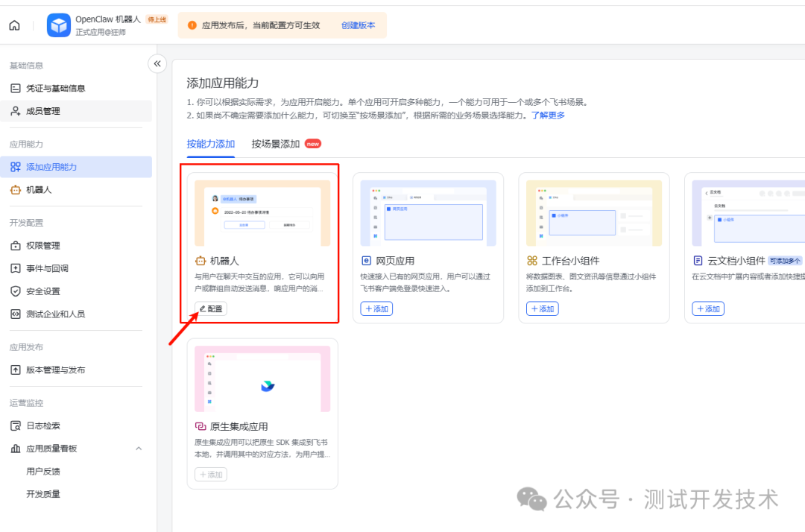
Task: Click the 配置 button on the robot card
Action: tap(211, 308)
